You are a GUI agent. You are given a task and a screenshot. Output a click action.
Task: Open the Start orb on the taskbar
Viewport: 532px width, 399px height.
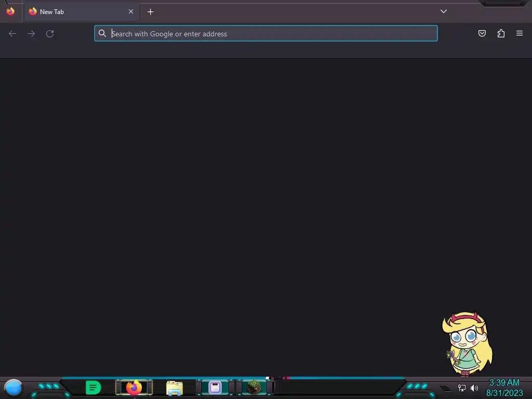click(13, 388)
